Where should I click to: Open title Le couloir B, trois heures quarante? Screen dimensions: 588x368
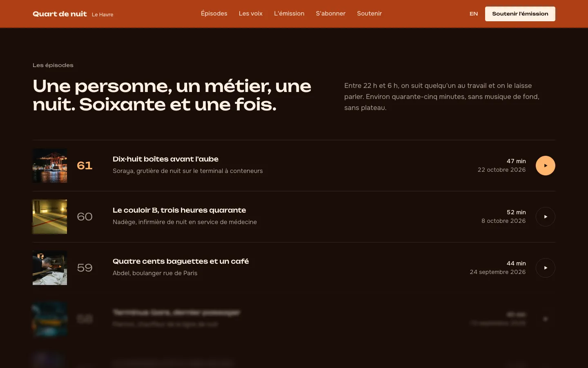(x=179, y=210)
